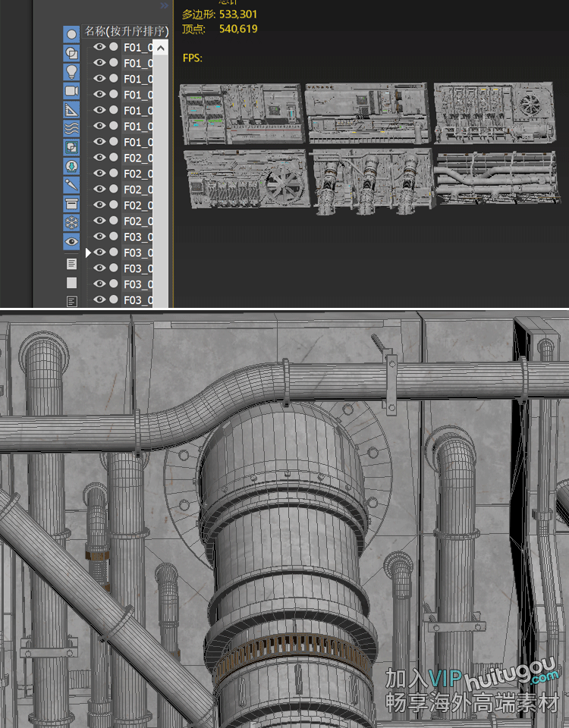Click the Display None solid square button

click(x=71, y=283)
